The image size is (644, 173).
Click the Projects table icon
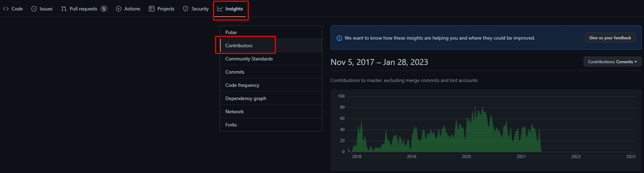(152, 9)
